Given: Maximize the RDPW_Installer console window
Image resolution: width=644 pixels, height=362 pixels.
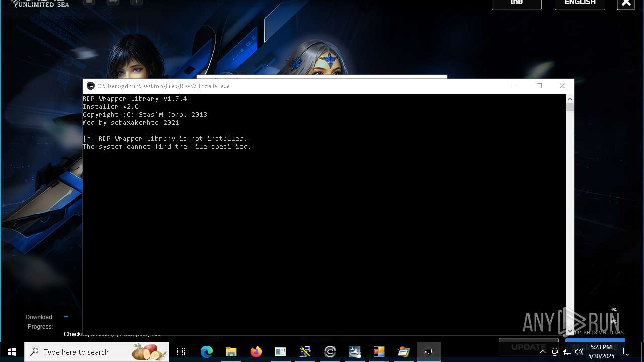Looking at the screenshot, I should coord(539,86).
